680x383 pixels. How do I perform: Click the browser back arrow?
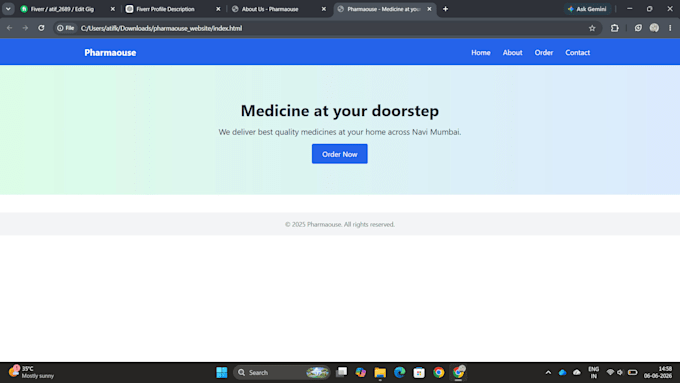[10, 28]
